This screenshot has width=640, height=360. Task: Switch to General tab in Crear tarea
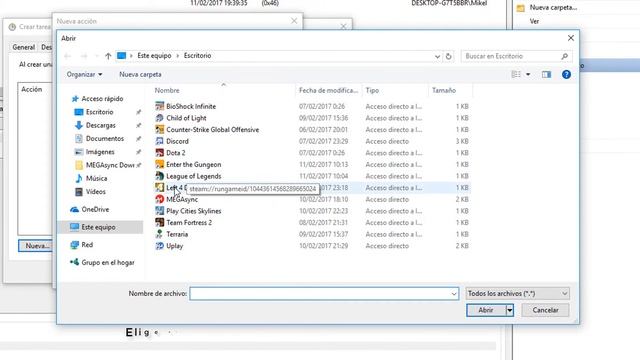(24, 47)
